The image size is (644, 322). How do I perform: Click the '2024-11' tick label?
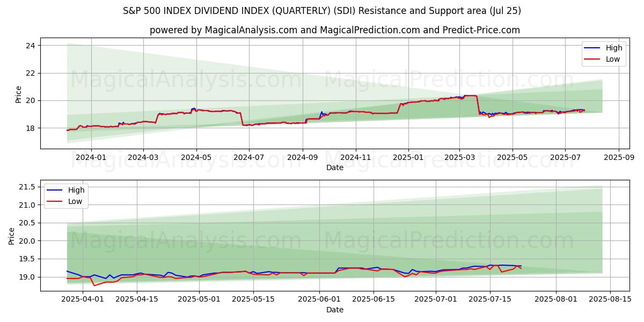[x=355, y=157]
